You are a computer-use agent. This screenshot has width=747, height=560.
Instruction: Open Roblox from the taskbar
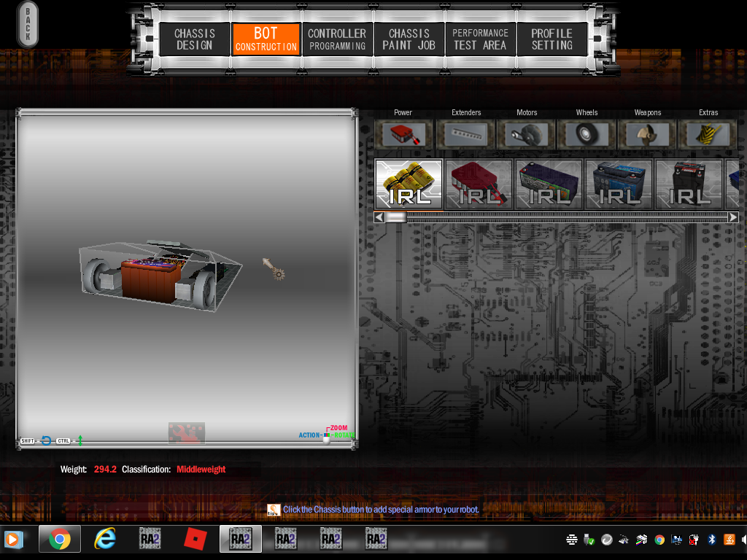coord(196,539)
